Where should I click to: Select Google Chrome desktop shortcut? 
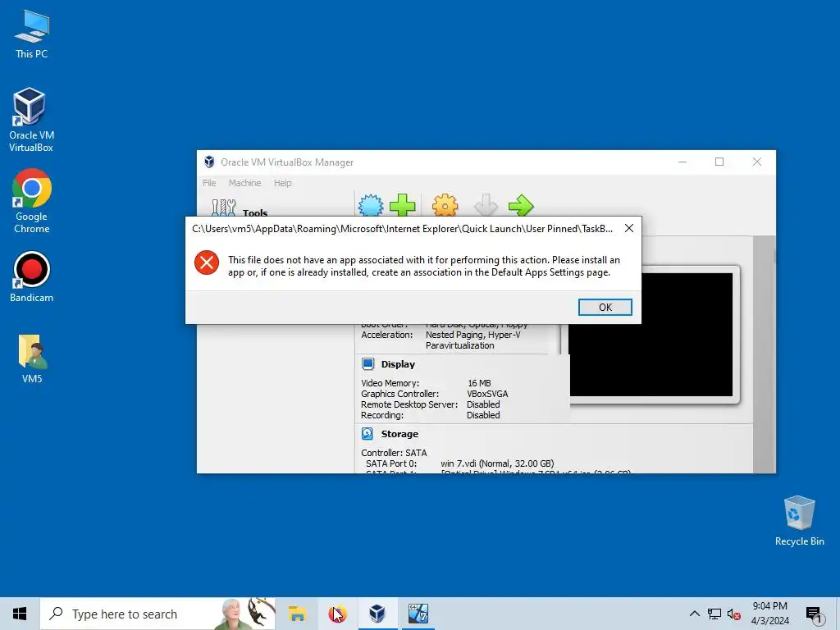click(x=32, y=202)
